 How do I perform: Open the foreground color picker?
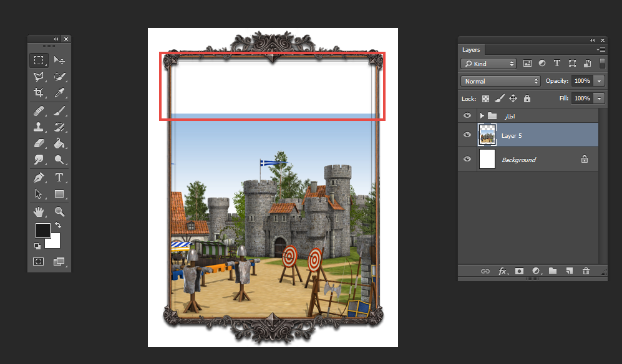click(42, 231)
